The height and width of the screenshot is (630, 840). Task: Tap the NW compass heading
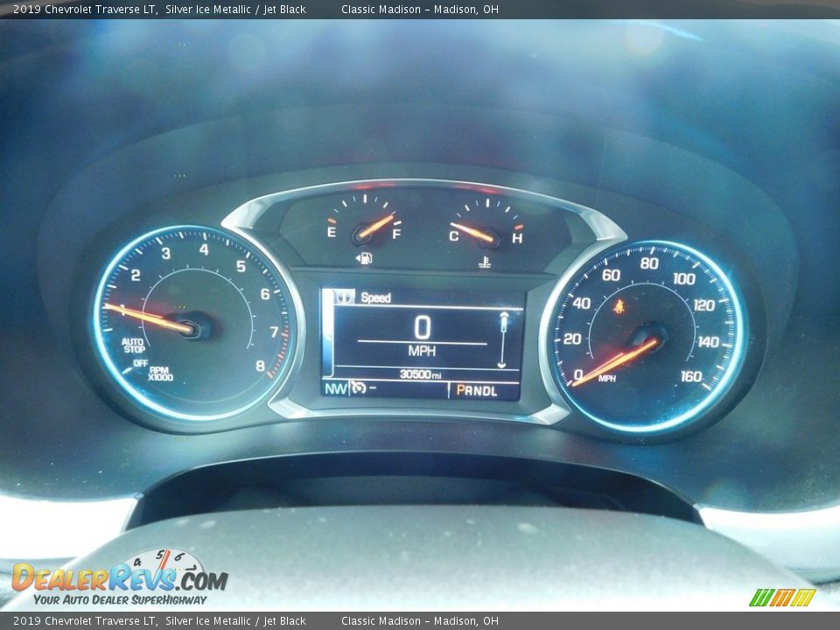pyautogui.click(x=335, y=388)
